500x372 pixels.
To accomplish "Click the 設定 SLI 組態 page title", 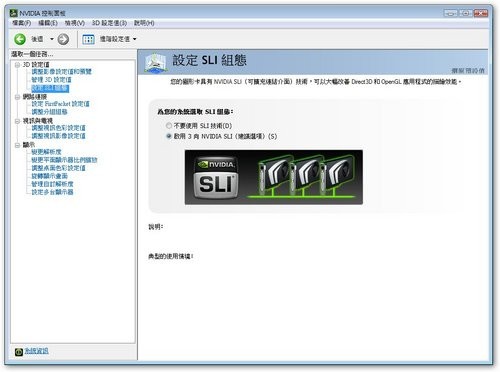I will coord(209,60).
